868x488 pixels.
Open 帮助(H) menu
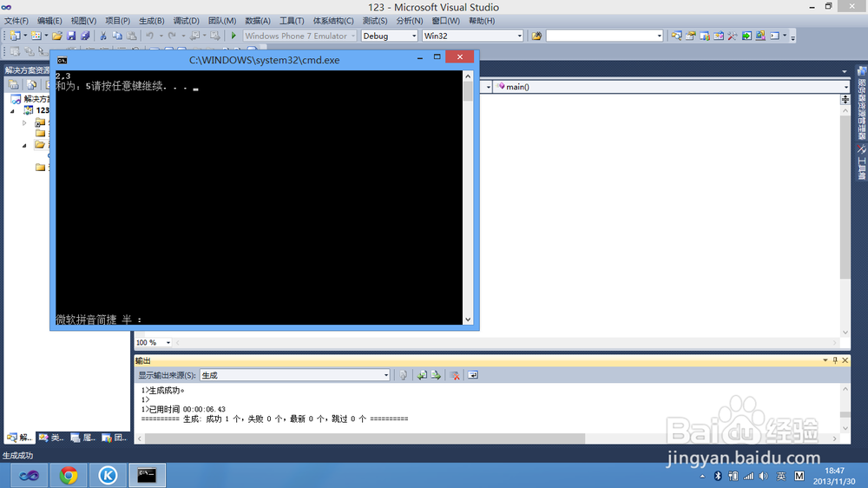click(482, 21)
